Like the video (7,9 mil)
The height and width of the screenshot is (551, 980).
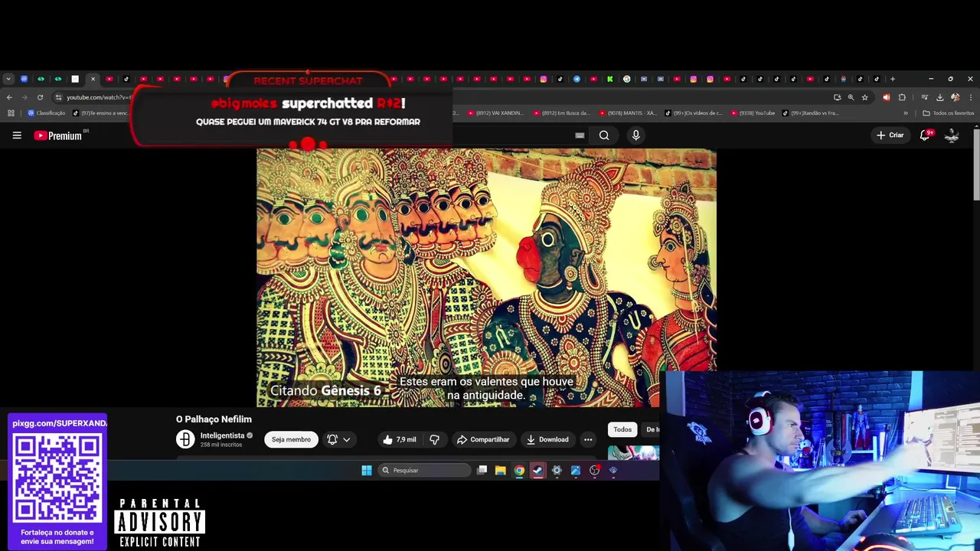click(x=402, y=440)
